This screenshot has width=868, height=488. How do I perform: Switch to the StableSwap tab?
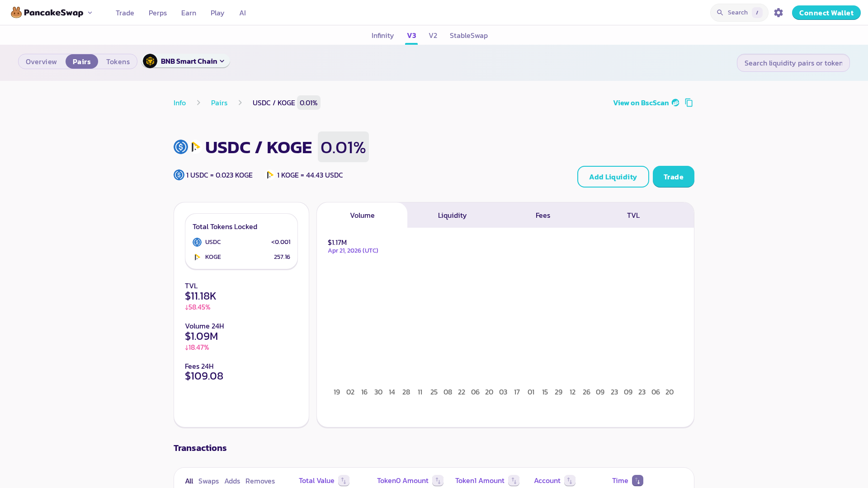469,35
